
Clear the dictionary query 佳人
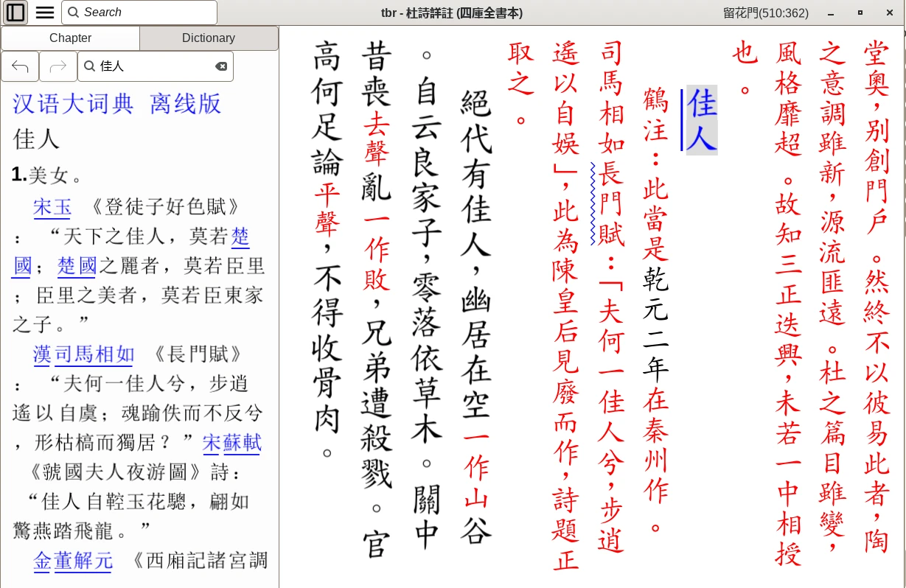click(x=221, y=66)
